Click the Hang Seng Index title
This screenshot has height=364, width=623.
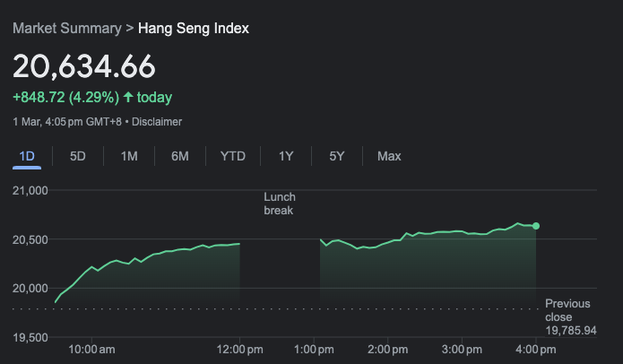(193, 29)
